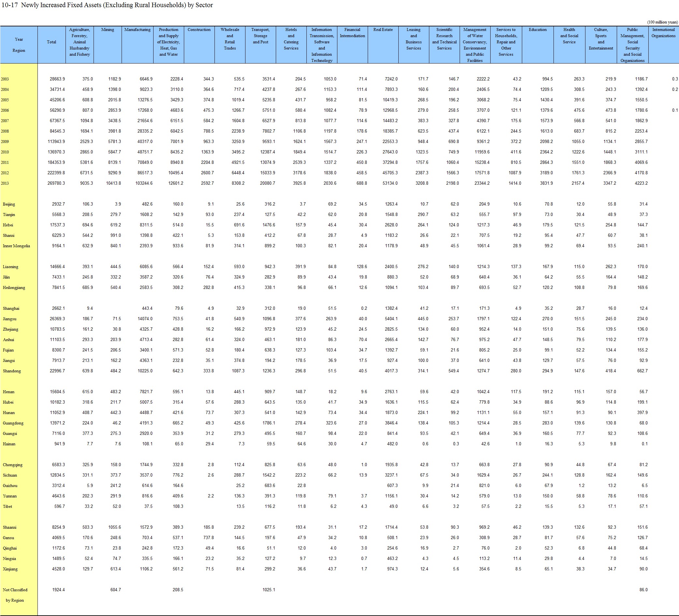Click the Inner Mongolia row label

[16, 246]
